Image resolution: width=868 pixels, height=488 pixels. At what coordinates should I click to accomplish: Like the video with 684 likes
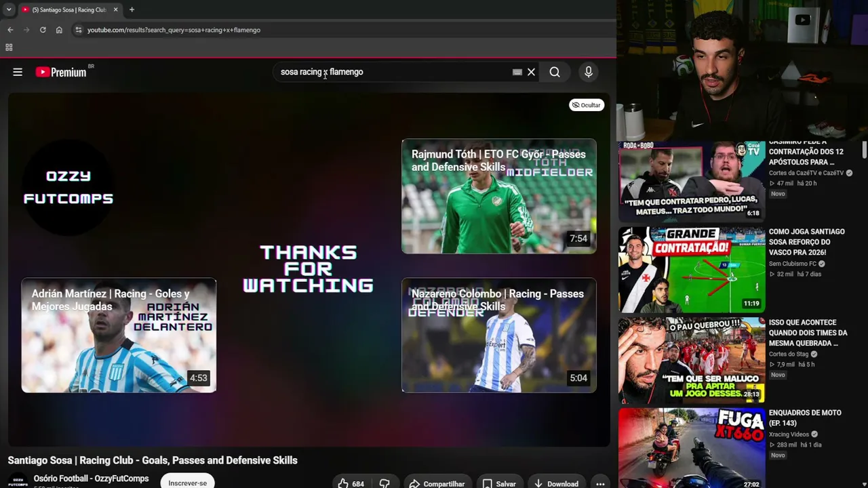click(x=351, y=484)
